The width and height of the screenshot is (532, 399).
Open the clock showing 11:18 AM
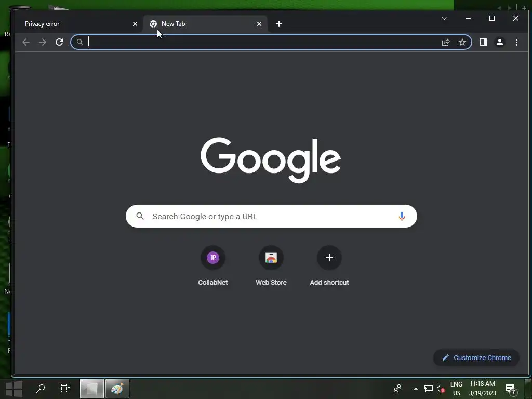point(483,389)
